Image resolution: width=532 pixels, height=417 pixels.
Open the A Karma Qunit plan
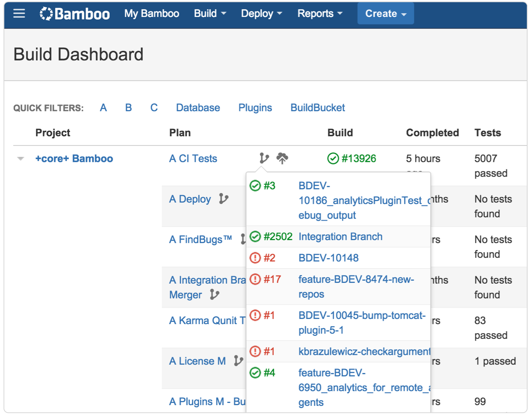(x=208, y=320)
